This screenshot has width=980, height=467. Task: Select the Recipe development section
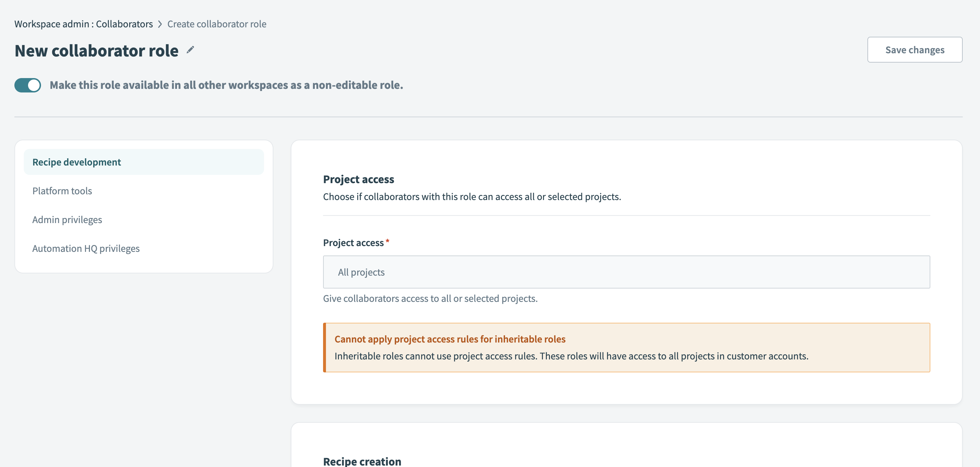[144, 162]
